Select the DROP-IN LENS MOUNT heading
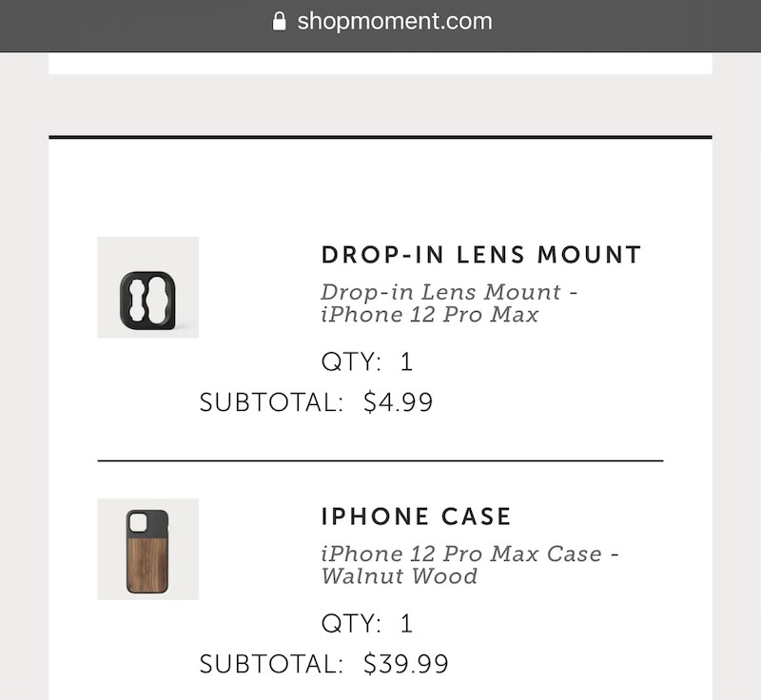The width and height of the screenshot is (761, 700). [481, 255]
